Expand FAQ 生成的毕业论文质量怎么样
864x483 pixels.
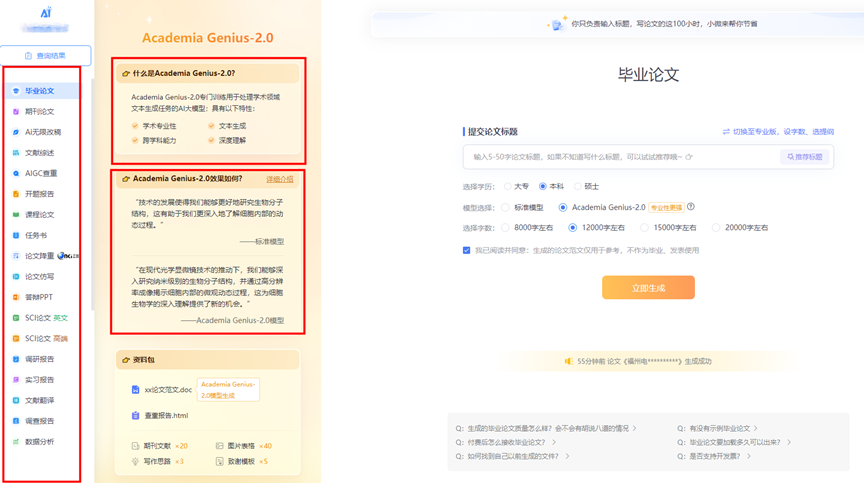pos(546,428)
